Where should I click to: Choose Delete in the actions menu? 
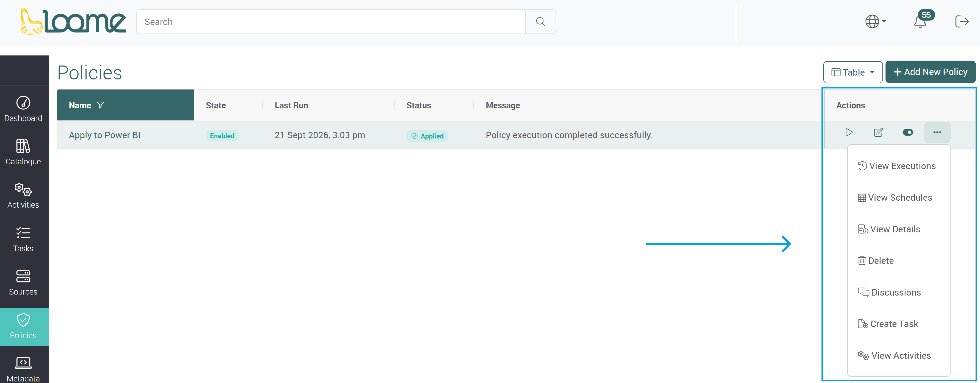tap(899, 261)
